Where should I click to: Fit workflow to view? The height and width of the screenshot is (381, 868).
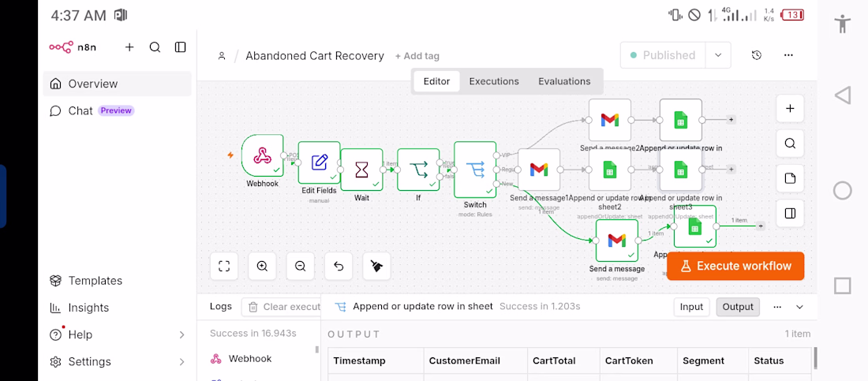[x=224, y=267]
